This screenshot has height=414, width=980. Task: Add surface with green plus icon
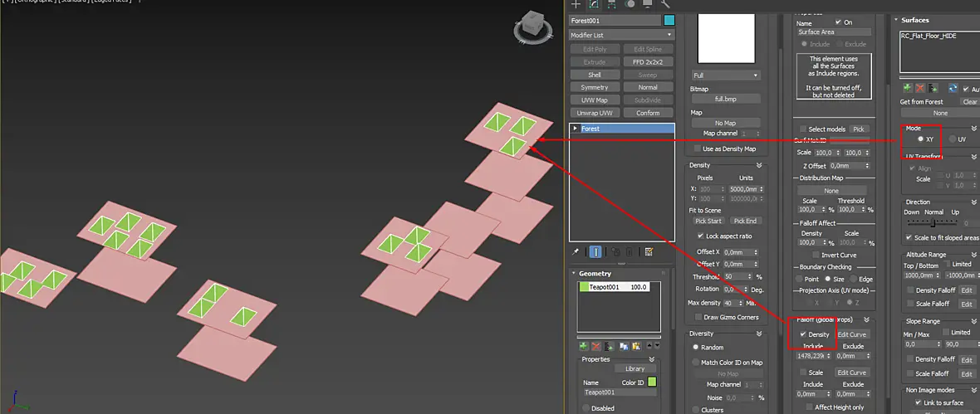pyautogui.click(x=908, y=88)
